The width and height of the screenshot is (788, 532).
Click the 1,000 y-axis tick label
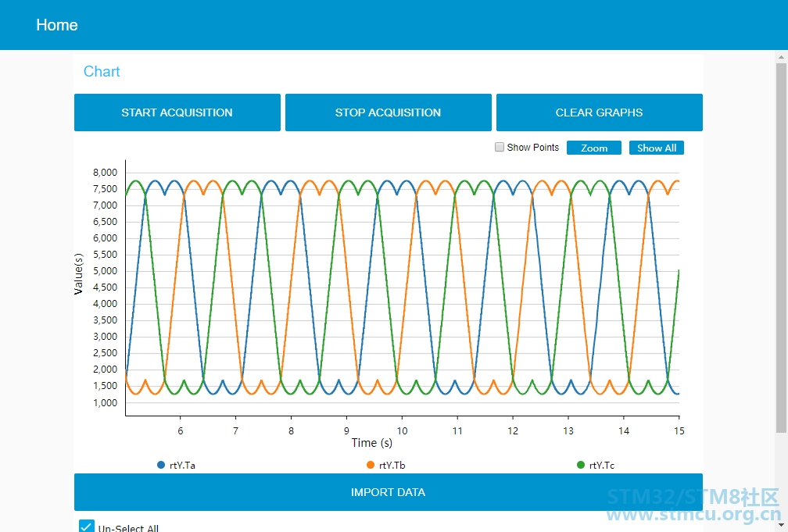click(x=105, y=403)
